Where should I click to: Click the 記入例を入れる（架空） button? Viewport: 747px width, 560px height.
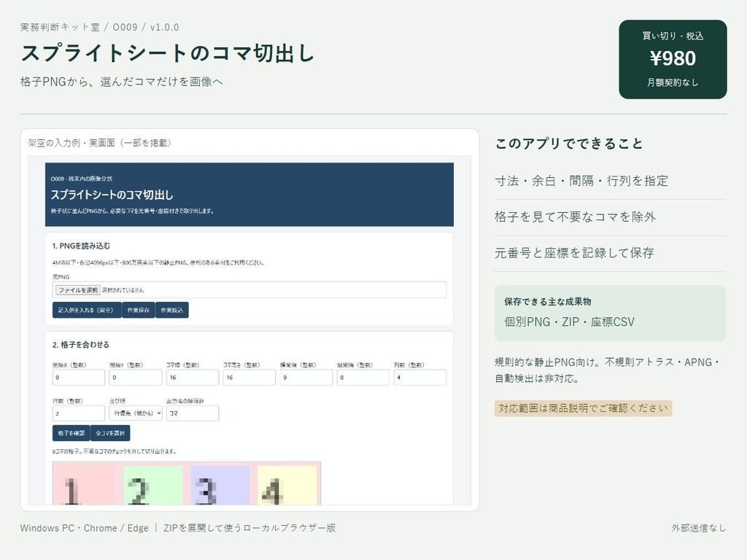click(86, 310)
